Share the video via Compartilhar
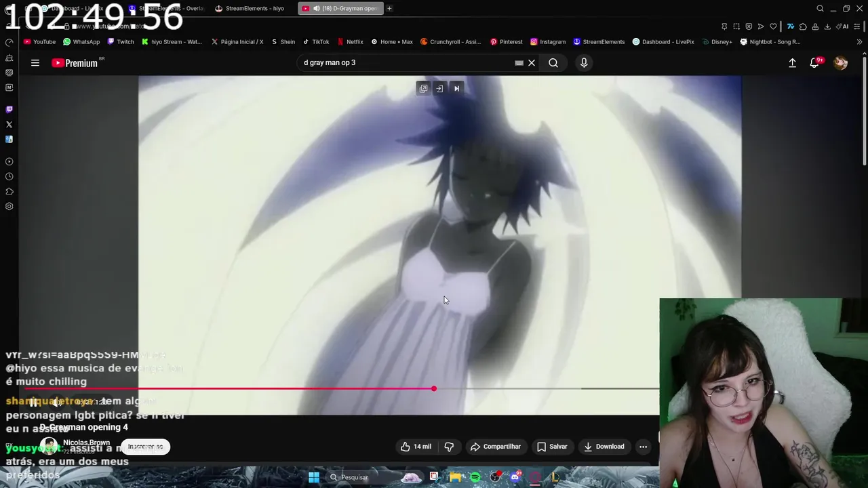The image size is (868, 488). (496, 447)
